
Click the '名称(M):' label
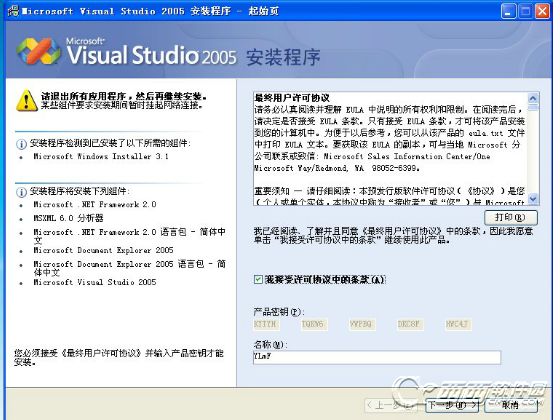click(271, 345)
